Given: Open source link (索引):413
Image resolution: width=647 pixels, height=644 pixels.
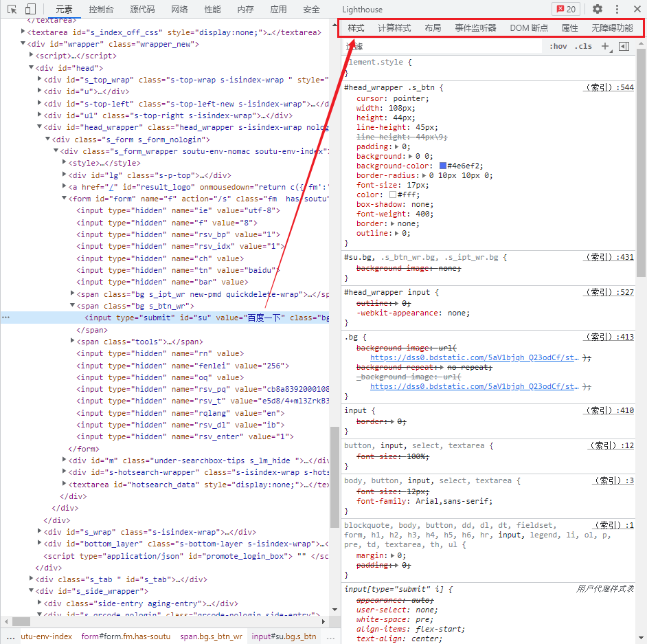Looking at the screenshot, I should pyautogui.click(x=609, y=337).
